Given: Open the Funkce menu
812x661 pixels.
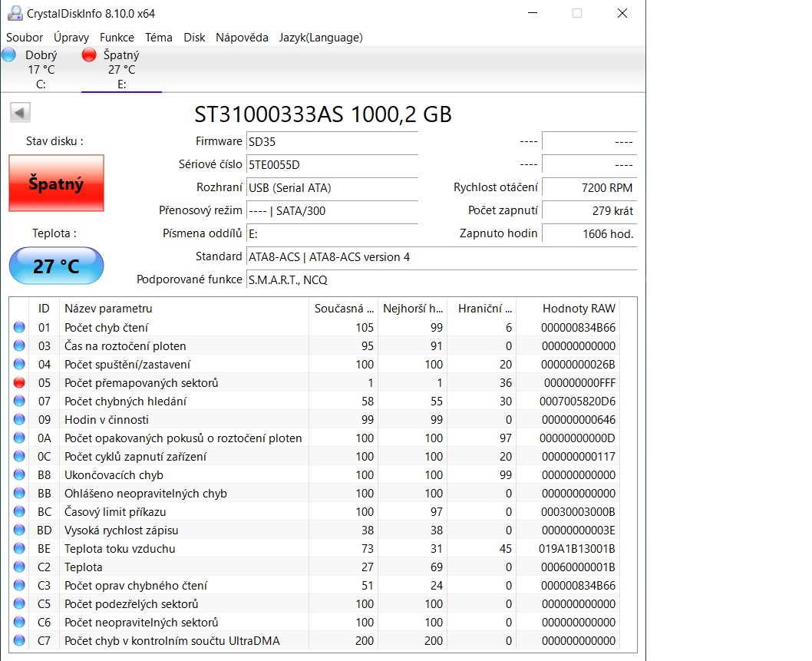Looking at the screenshot, I should tap(117, 38).
